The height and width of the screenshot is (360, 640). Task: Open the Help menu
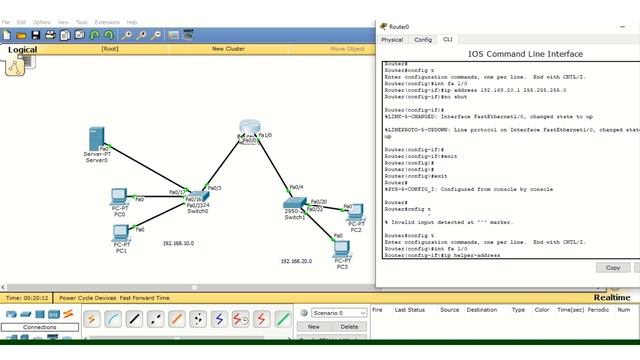click(132, 22)
